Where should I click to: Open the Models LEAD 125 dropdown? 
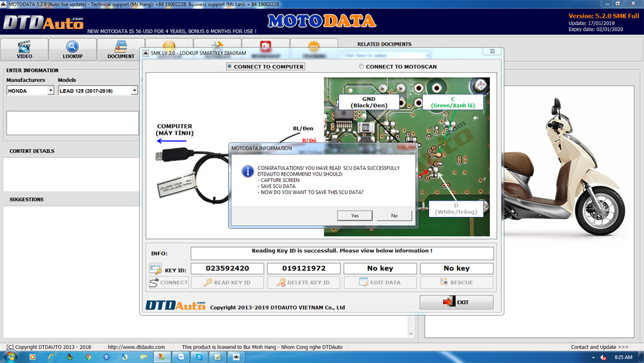tap(134, 90)
